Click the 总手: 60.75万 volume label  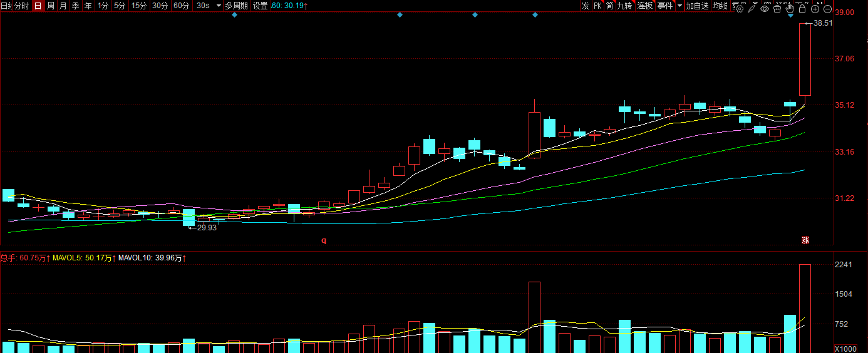tap(24, 258)
